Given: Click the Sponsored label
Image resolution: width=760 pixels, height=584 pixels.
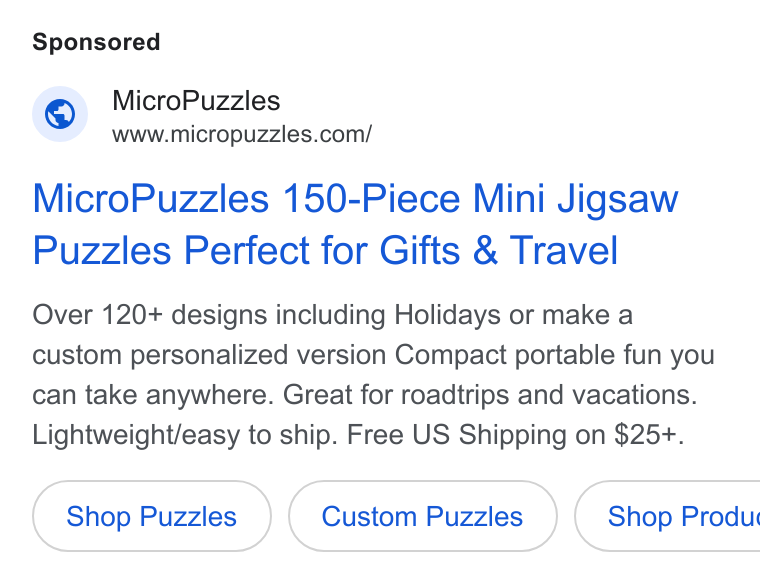Looking at the screenshot, I should click(96, 42).
